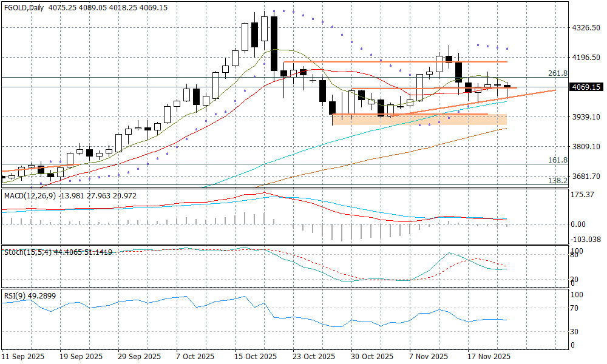Click the 17 Nov 2025 date marker
This screenshot has height=364, width=607.
pyautogui.click(x=488, y=356)
